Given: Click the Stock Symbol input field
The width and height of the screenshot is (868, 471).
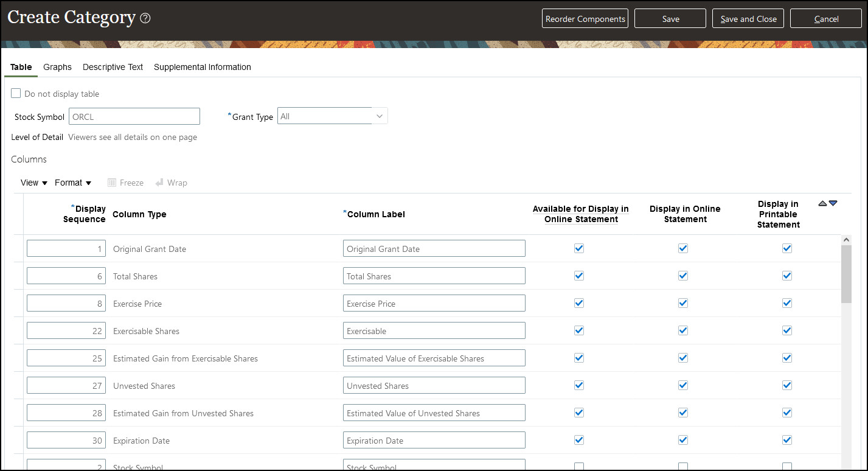Looking at the screenshot, I should 134,116.
